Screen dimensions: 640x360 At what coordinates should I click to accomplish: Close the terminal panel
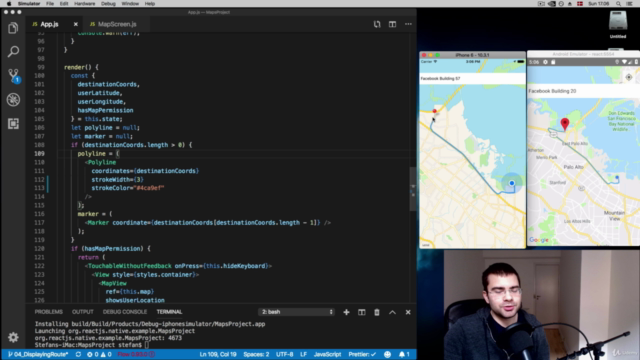point(408,312)
